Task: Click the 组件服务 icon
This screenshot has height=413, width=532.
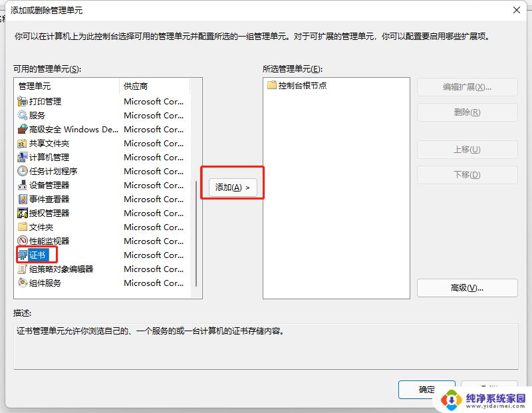Action: 23,283
